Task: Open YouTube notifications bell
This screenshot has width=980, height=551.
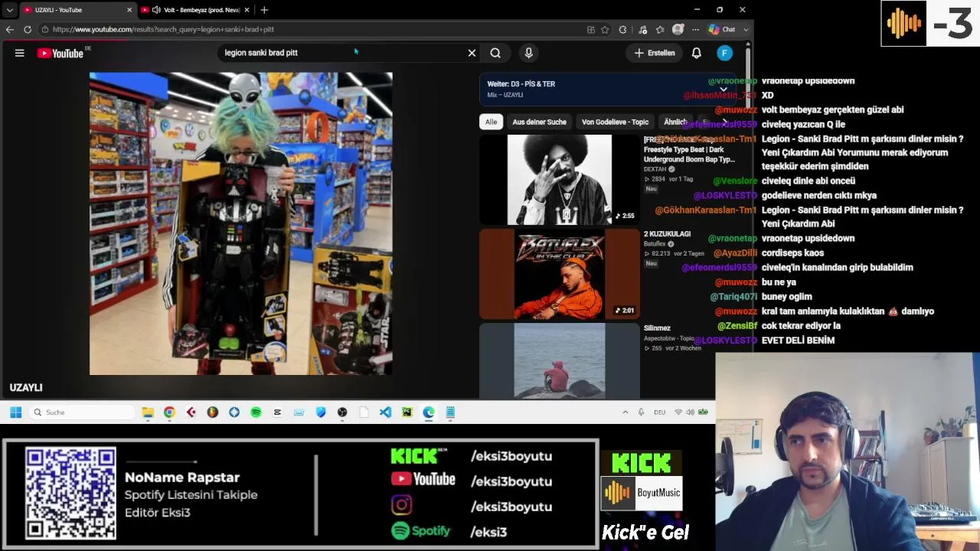Action: pos(697,53)
